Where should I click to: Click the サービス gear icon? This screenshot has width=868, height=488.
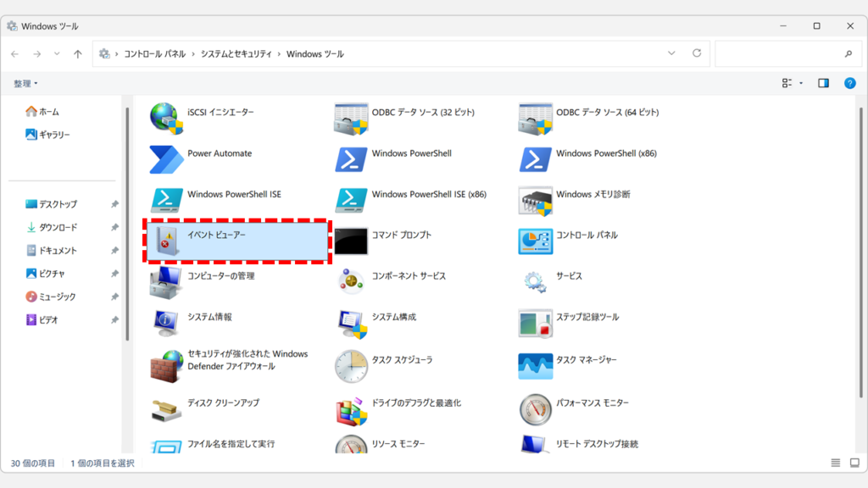[535, 281]
